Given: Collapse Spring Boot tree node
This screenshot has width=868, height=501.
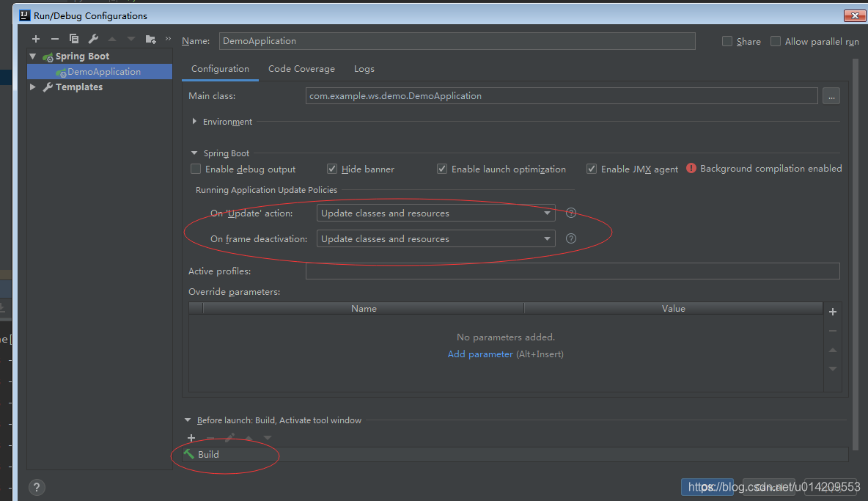Looking at the screenshot, I should tap(33, 56).
